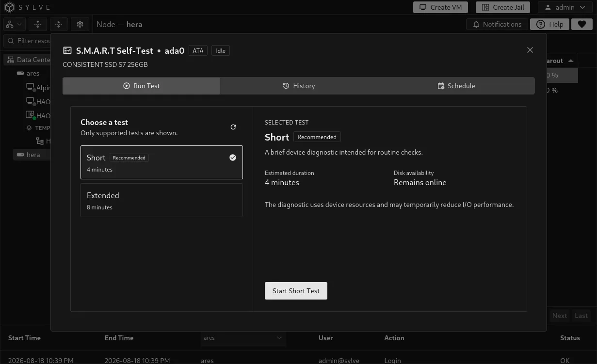
Task: Sort by End Time column
Action: tap(119, 338)
